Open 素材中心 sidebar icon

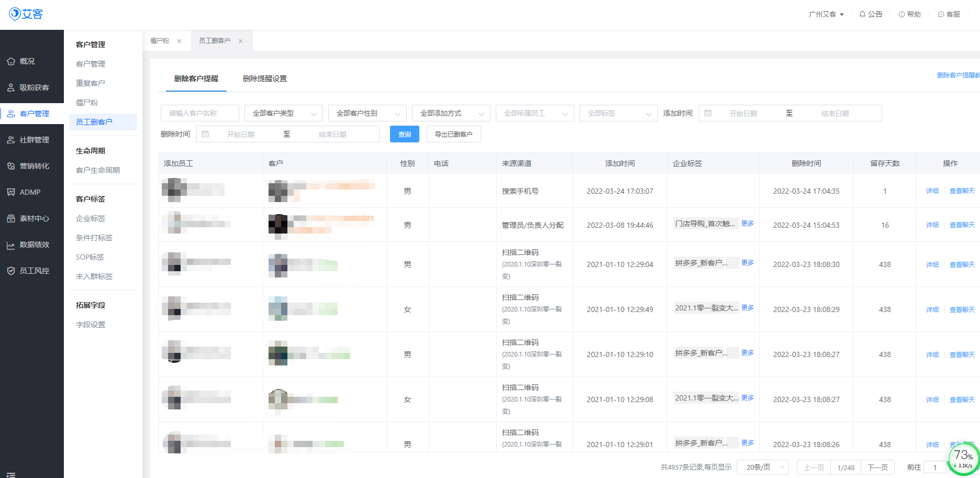pyautogui.click(x=11, y=218)
